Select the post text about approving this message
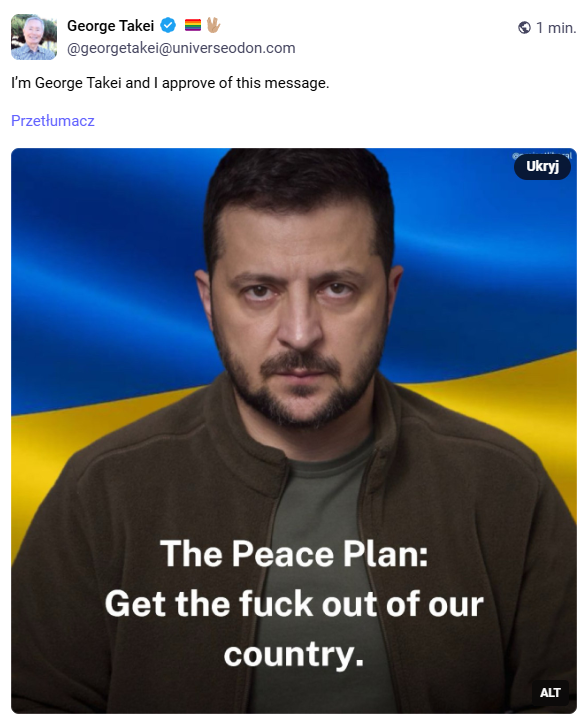 click(x=170, y=83)
